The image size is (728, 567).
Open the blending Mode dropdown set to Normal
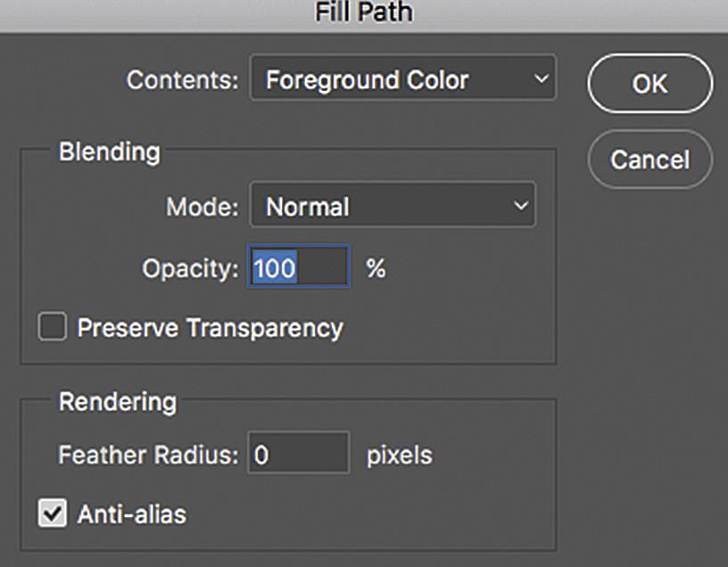tap(393, 205)
